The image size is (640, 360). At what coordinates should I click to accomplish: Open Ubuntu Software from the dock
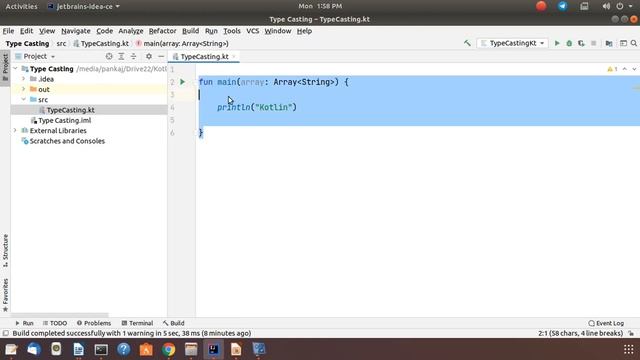[146, 349]
